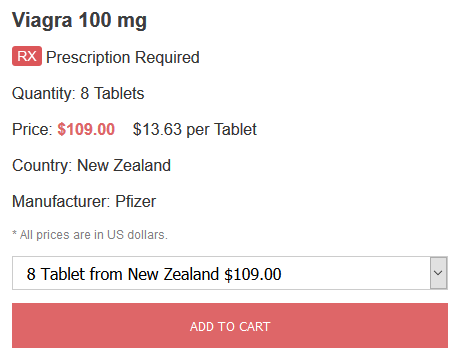Click the 'Price:' label text
Image resolution: width=461 pixels, height=360 pixels.
32,129
